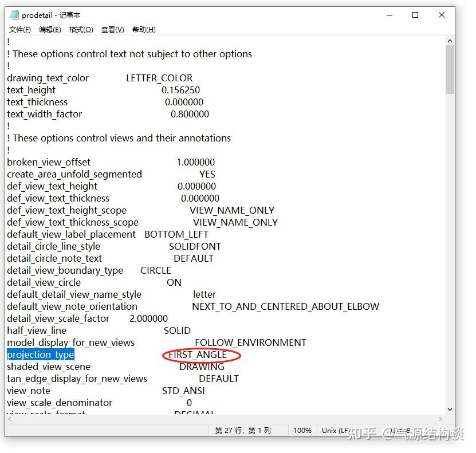The image size is (476, 453).
Task: Click the horizontal scrollbar right arrow
Action: point(440,419)
